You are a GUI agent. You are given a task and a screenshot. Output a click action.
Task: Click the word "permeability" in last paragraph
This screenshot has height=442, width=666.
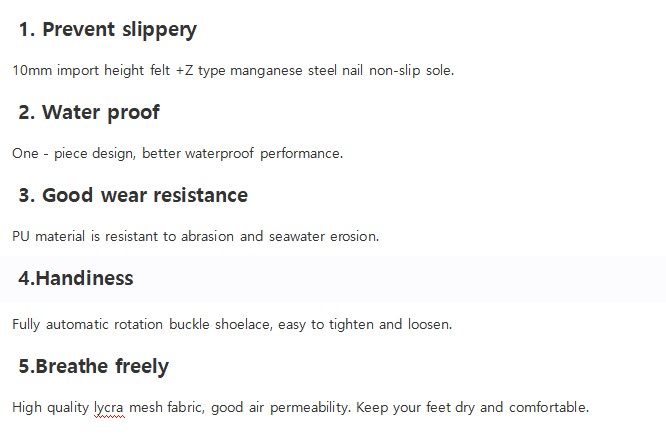click(x=306, y=408)
